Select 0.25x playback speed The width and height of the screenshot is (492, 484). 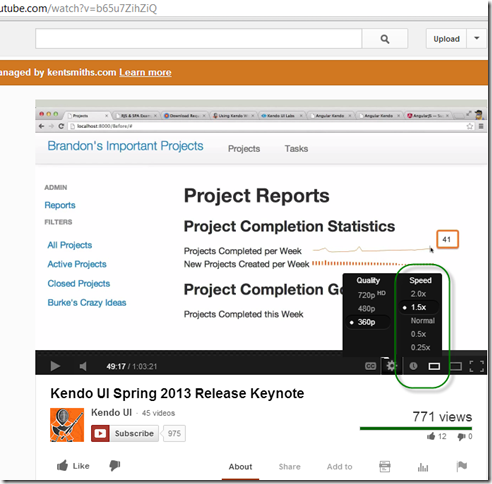click(x=420, y=347)
